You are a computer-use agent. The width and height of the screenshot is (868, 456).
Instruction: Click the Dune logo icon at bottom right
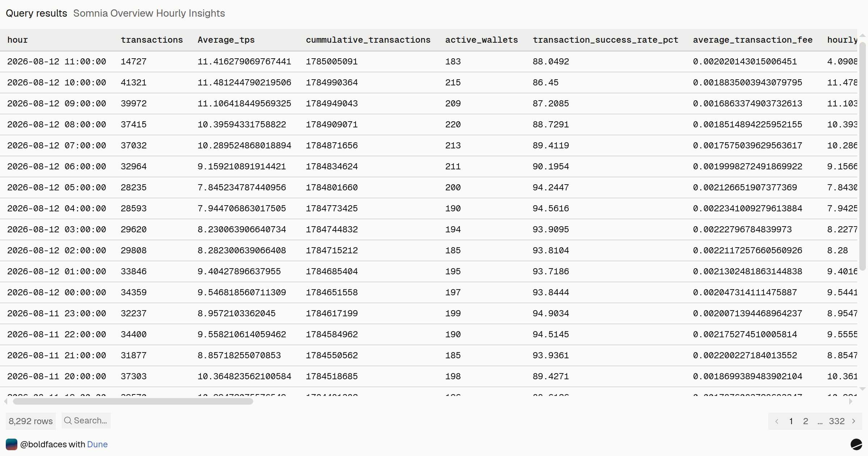856,444
